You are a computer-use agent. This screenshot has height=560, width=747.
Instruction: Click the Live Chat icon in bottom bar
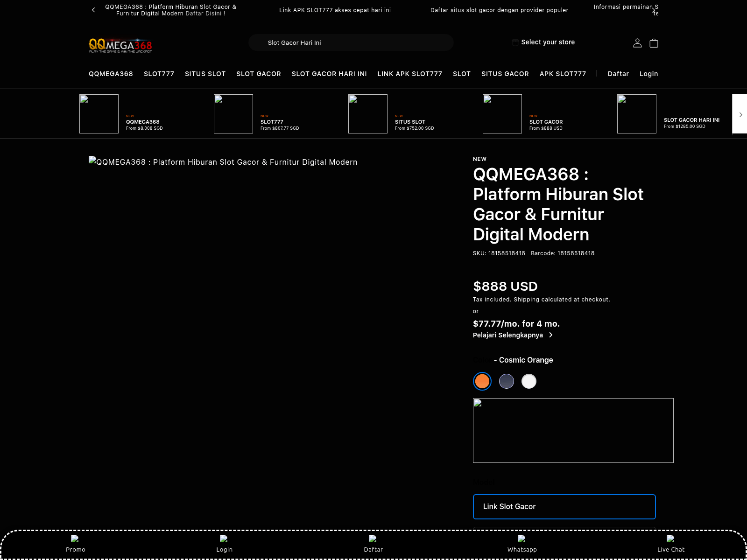point(670,539)
